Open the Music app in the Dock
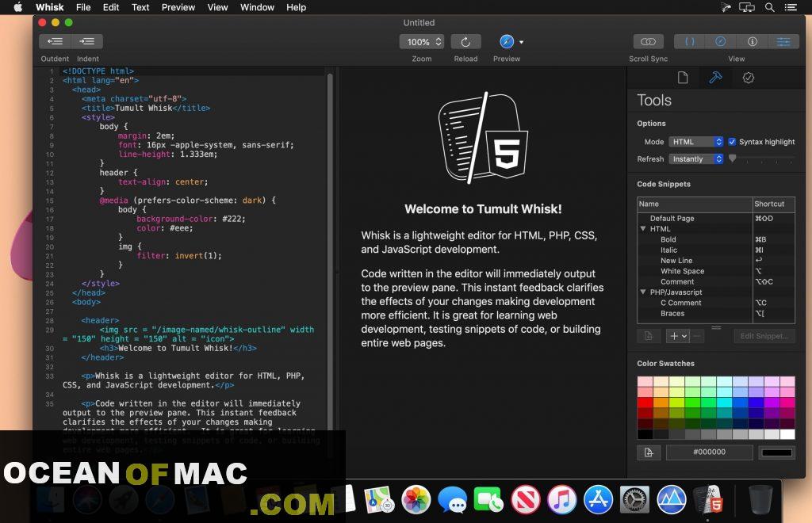 tap(562, 500)
